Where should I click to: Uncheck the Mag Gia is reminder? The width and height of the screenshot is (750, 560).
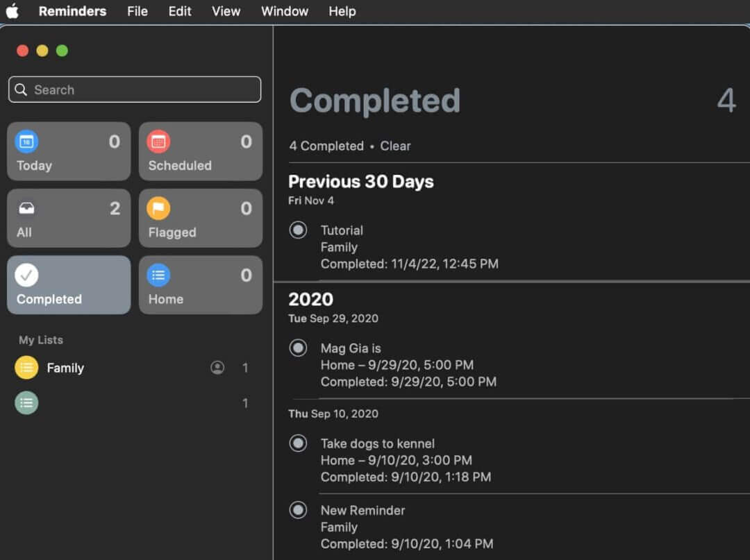(298, 348)
